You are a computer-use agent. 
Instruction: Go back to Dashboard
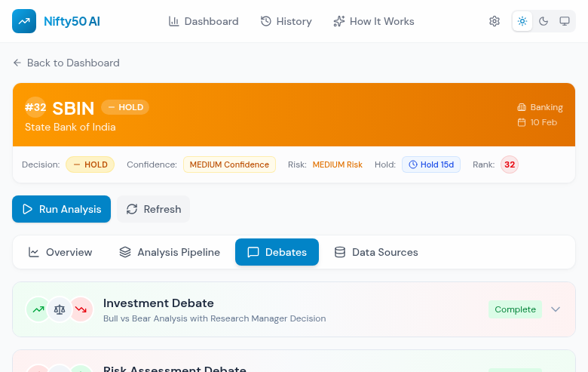point(66,63)
